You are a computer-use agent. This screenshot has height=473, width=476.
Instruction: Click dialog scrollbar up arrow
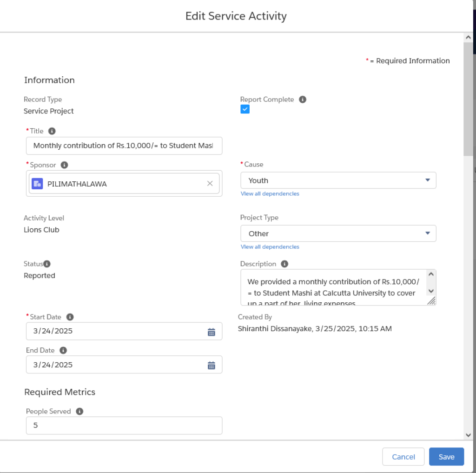click(468, 37)
